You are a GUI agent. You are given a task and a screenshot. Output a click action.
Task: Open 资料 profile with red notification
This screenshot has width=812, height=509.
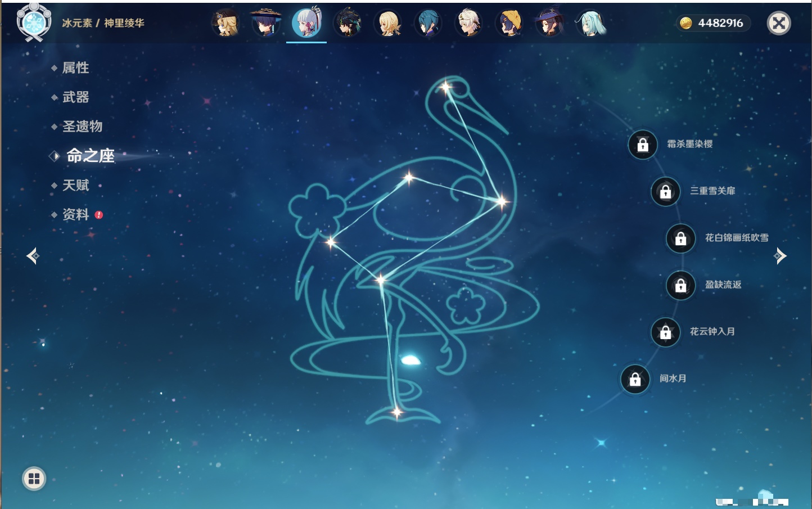tap(75, 215)
